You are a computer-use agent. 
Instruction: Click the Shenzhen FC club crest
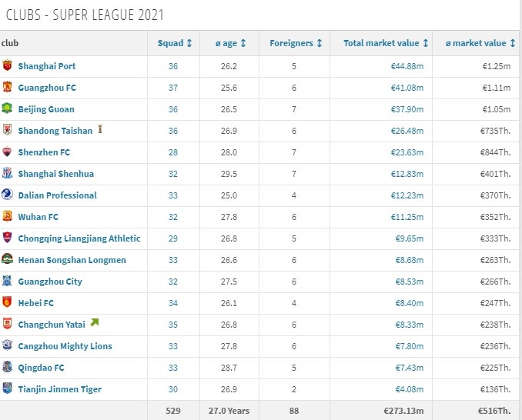[7, 152]
